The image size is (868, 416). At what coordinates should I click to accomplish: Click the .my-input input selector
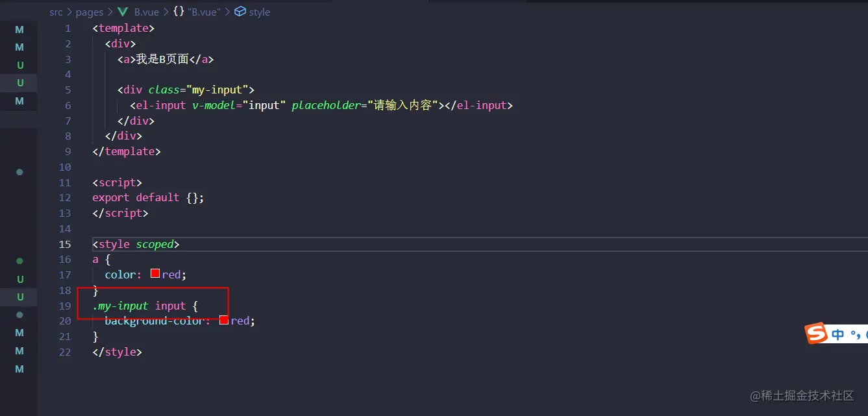pos(139,306)
